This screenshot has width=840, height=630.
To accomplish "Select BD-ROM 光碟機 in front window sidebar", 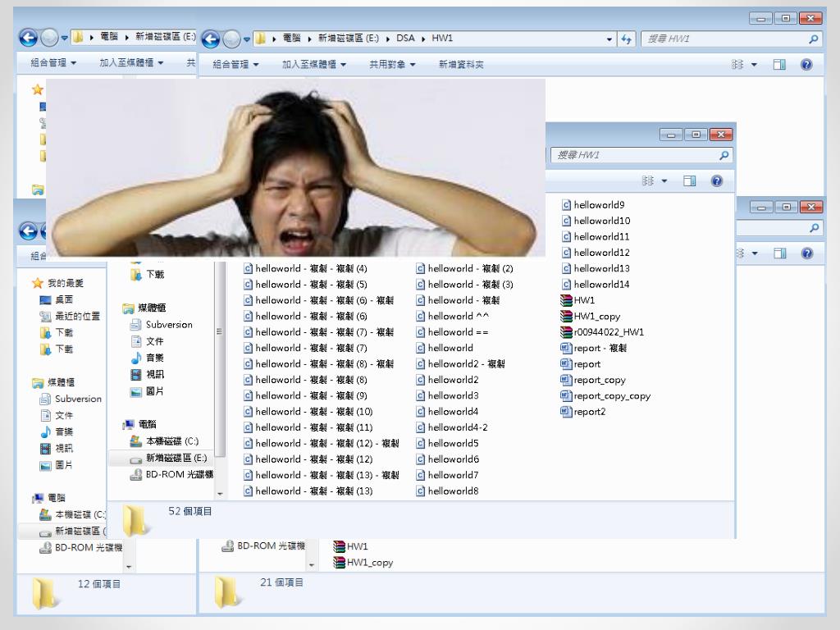I will (x=172, y=475).
